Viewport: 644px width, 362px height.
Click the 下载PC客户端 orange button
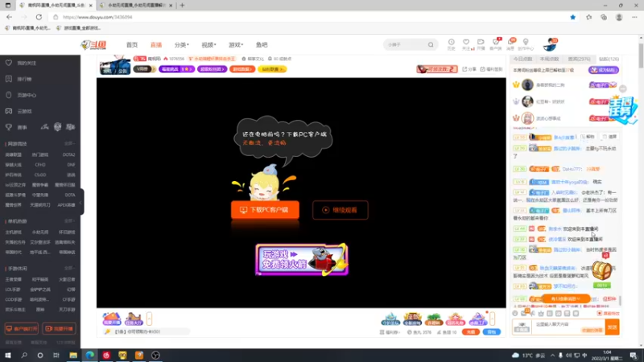pos(265,210)
